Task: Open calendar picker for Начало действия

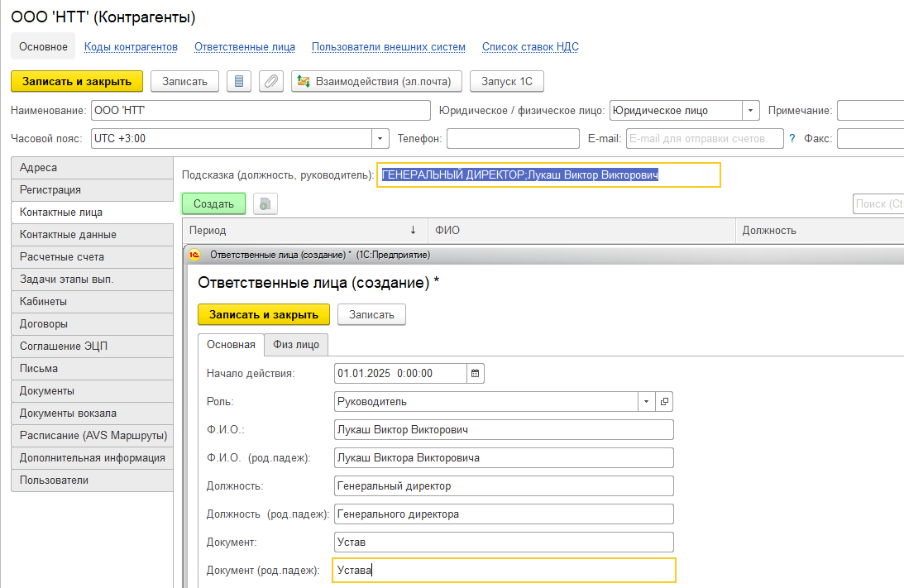Action: click(476, 373)
